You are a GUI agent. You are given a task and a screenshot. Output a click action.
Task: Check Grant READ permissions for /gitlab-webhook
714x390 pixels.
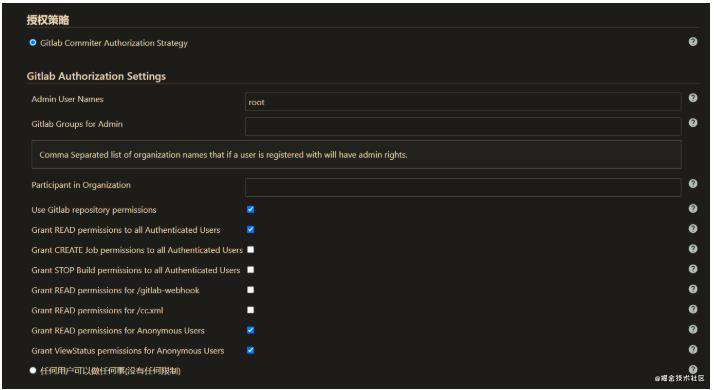pyautogui.click(x=250, y=290)
